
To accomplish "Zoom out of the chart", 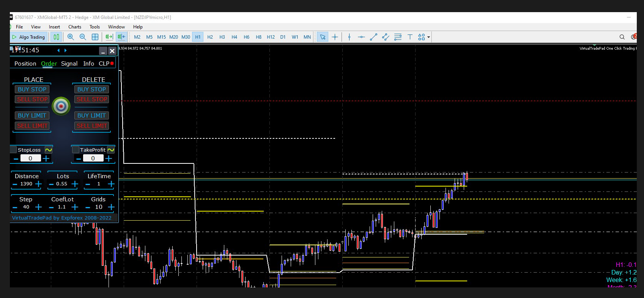I will [83, 37].
